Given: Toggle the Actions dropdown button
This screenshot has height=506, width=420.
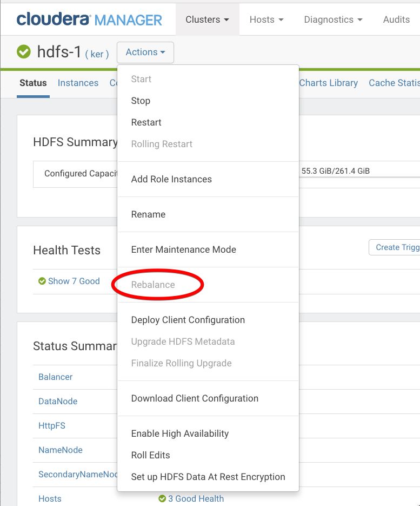Looking at the screenshot, I should coord(145,52).
